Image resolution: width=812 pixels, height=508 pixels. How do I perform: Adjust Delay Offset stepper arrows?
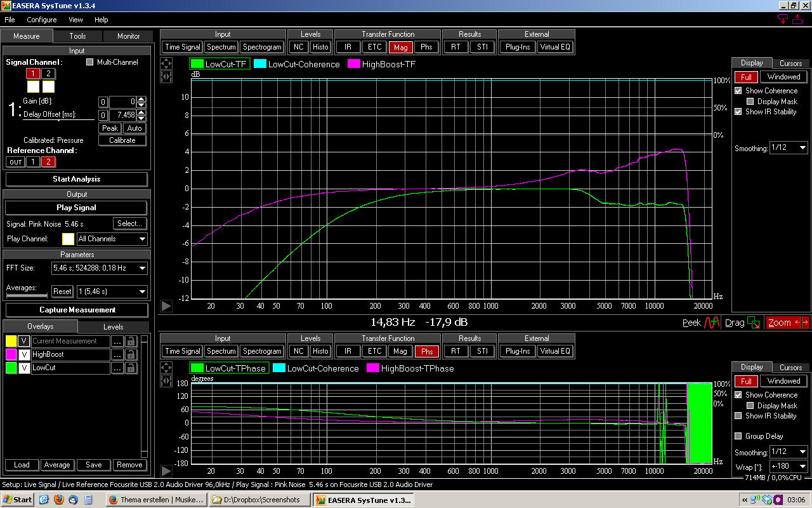(x=141, y=115)
